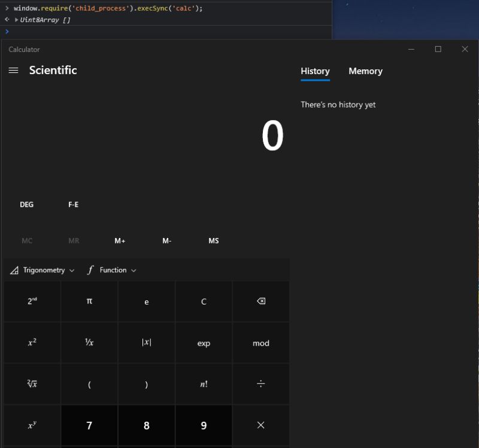Viewport: 479px width, 448px height.
Task: Click the reciprocal 1/x key
Action: point(89,343)
